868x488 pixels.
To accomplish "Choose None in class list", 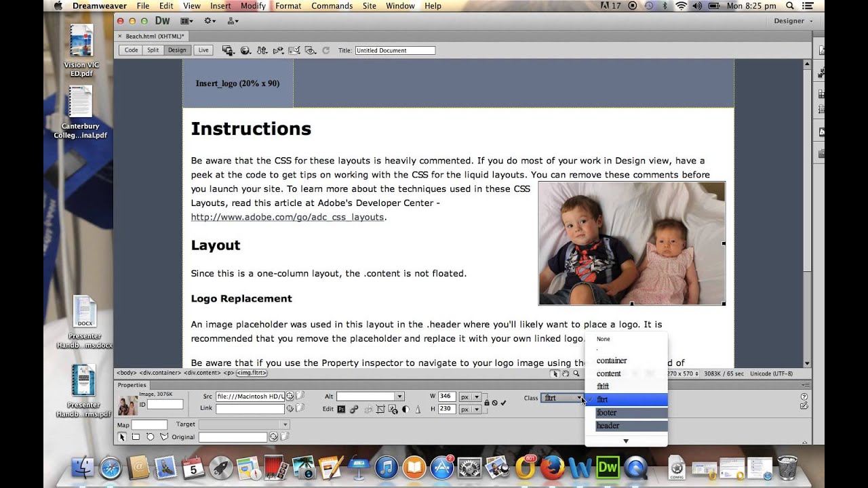I will (626, 339).
